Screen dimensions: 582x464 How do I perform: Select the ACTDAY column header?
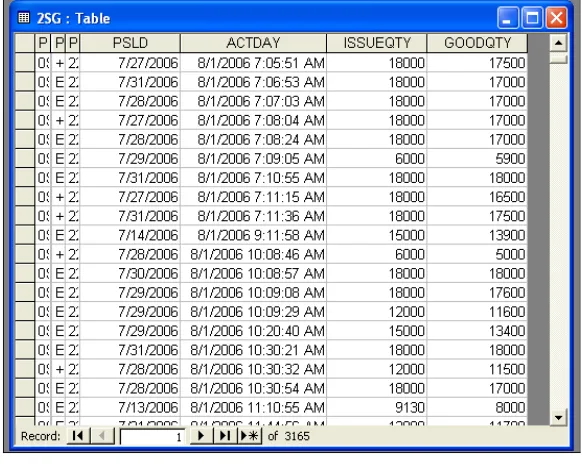pyautogui.click(x=253, y=43)
